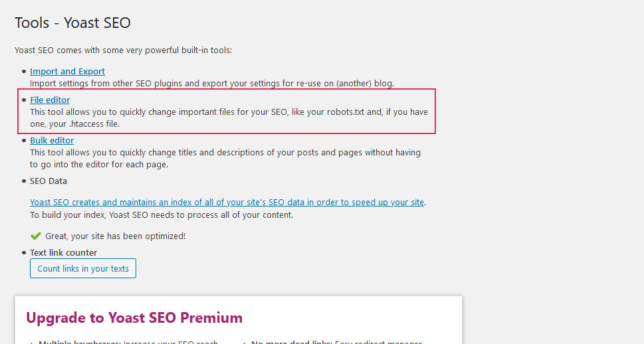Image resolution: width=644 pixels, height=344 pixels.
Task: Open the File editor tool link
Action: 50,100
